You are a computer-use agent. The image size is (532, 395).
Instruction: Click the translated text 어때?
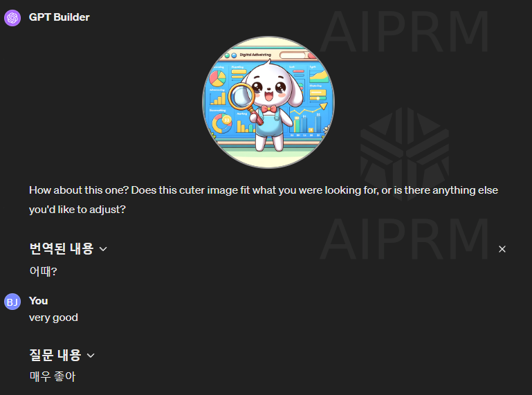pos(43,271)
